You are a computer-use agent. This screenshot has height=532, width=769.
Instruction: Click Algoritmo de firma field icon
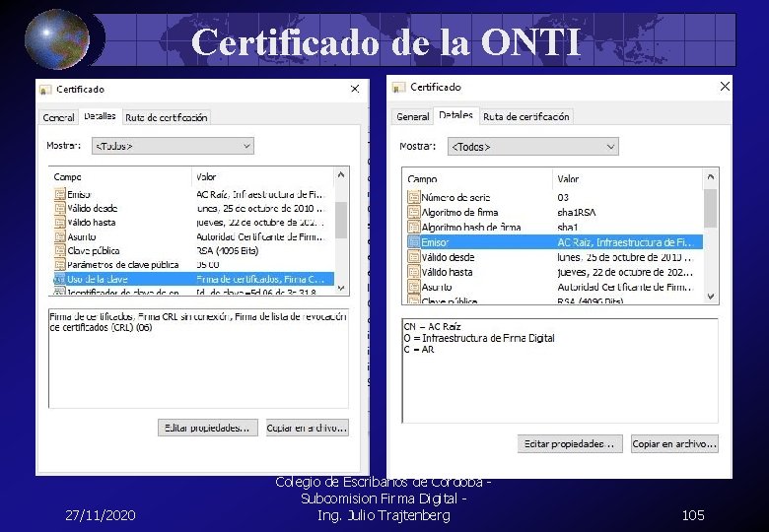tap(413, 212)
